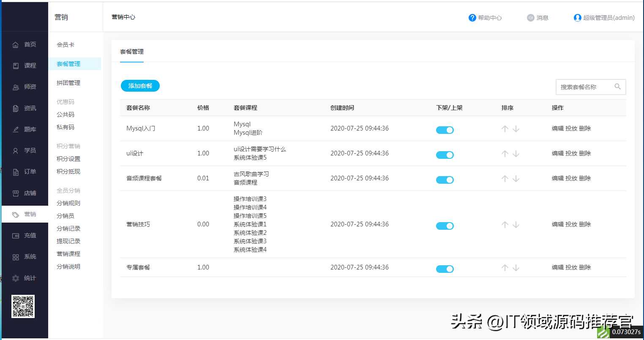Image resolution: width=644 pixels, height=340 pixels.
Task: Click the 超级管理员(admin) avatar icon
Action: (578, 18)
